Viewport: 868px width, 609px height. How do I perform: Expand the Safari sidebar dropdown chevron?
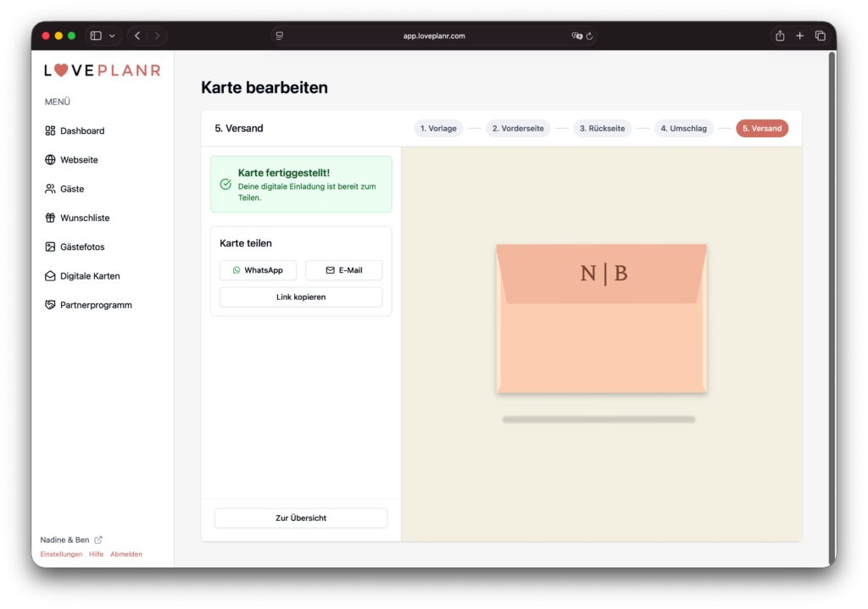(112, 36)
